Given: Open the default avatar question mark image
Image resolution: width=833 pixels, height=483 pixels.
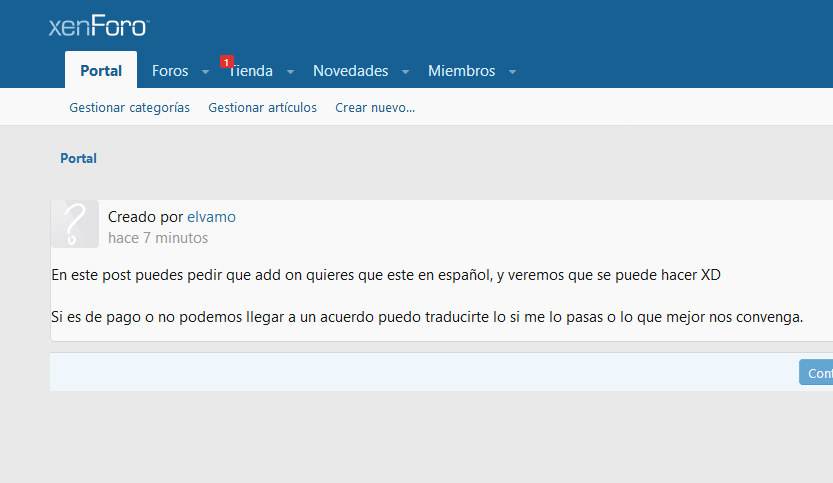Looking at the screenshot, I should coord(75,224).
